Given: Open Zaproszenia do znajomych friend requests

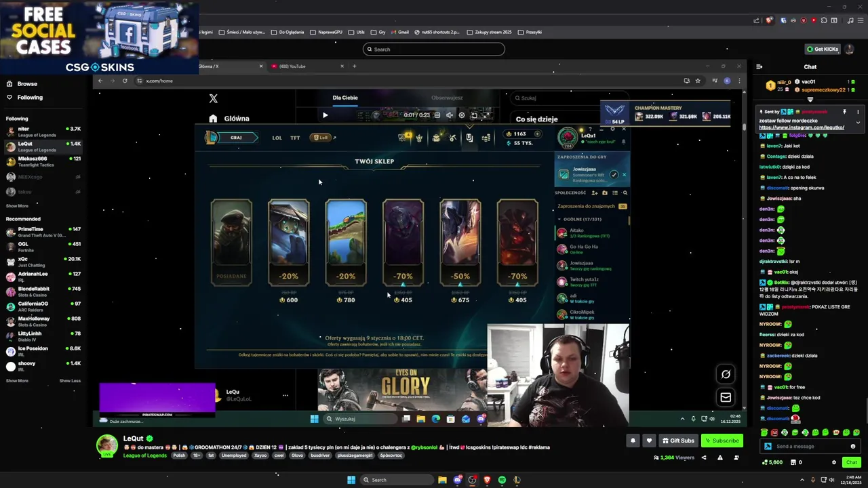Looking at the screenshot, I should pyautogui.click(x=591, y=206).
